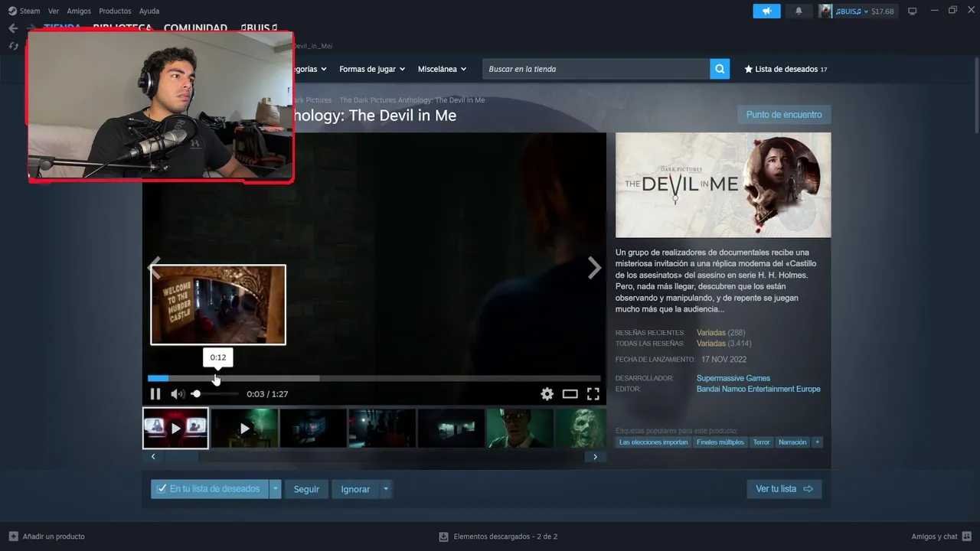This screenshot has width=980, height=551.
Task: Select the man with glasses screenshot thumbnail
Action: 520,428
